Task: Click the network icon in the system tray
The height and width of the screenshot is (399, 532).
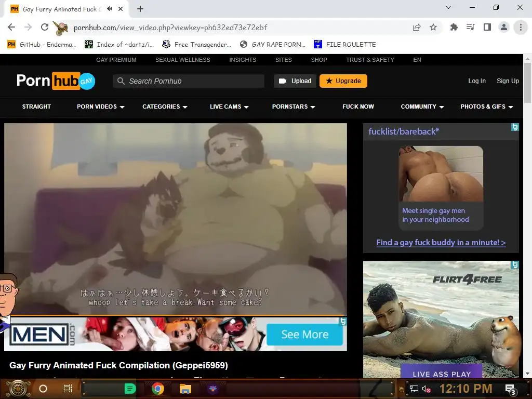Action: [x=414, y=389]
